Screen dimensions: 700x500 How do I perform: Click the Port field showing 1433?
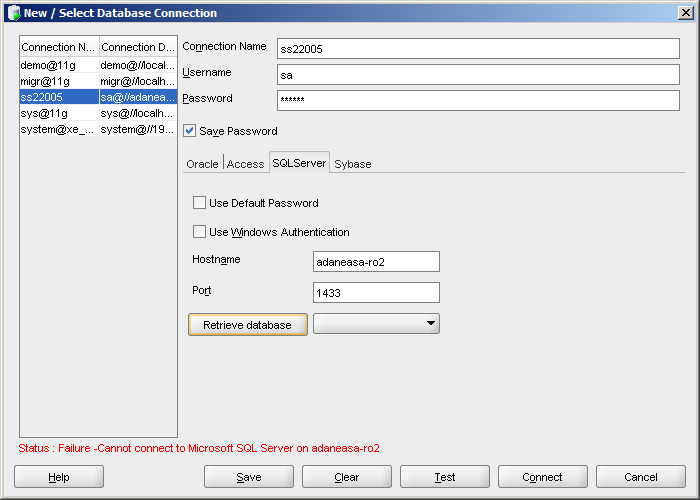[x=376, y=292]
